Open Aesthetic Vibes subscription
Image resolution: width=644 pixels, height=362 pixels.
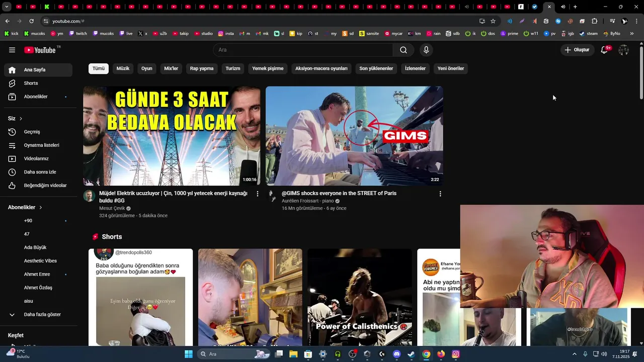pyautogui.click(x=38, y=261)
